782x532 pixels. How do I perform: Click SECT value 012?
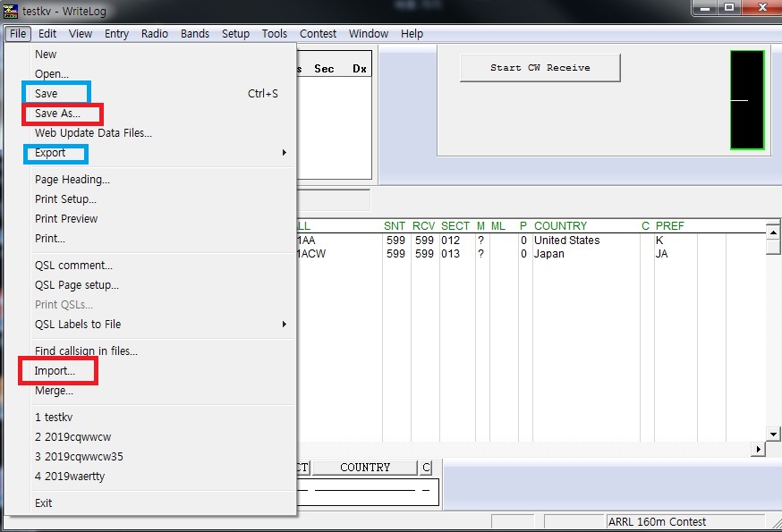pyautogui.click(x=450, y=241)
